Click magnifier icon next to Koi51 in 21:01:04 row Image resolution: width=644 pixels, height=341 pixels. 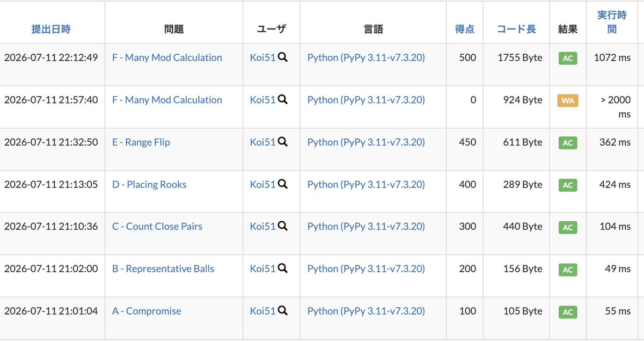tap(283, 311)
